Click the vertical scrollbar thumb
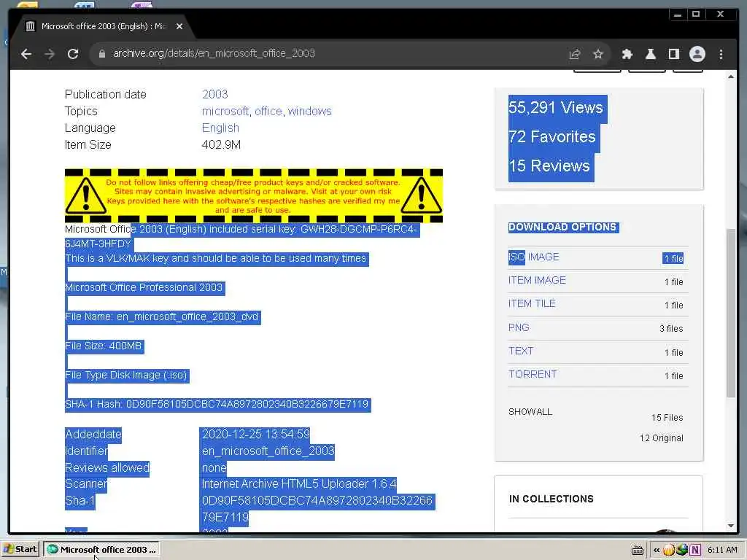This screenshot has width=747, height=560. tap(731, 313)
